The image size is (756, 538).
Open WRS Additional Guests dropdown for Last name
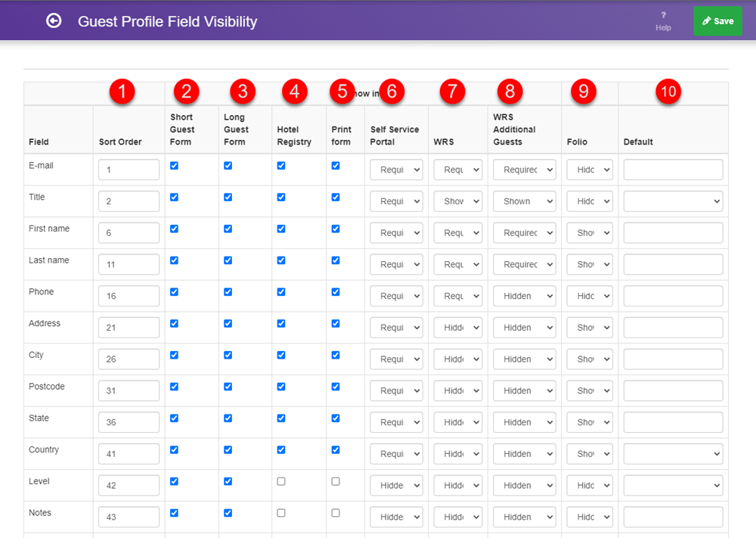coord(524,264)
